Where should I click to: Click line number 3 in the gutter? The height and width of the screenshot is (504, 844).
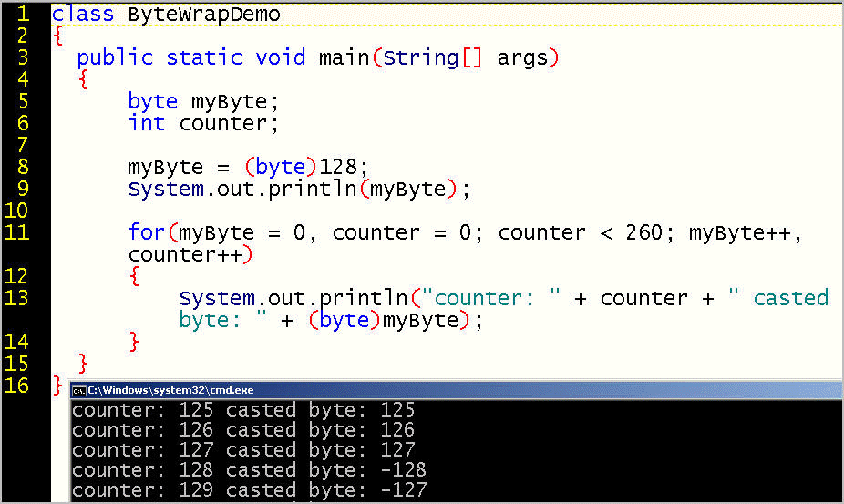click(23, 57)
